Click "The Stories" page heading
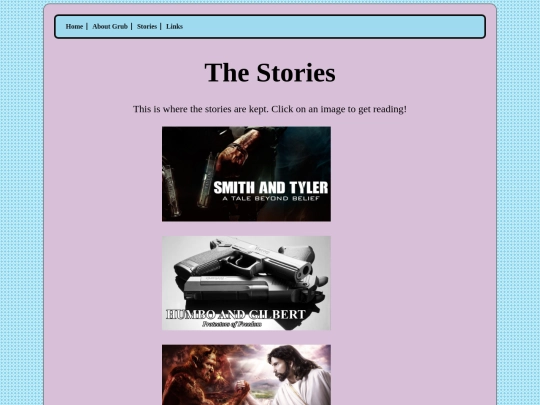 click(x=270, y=72)
